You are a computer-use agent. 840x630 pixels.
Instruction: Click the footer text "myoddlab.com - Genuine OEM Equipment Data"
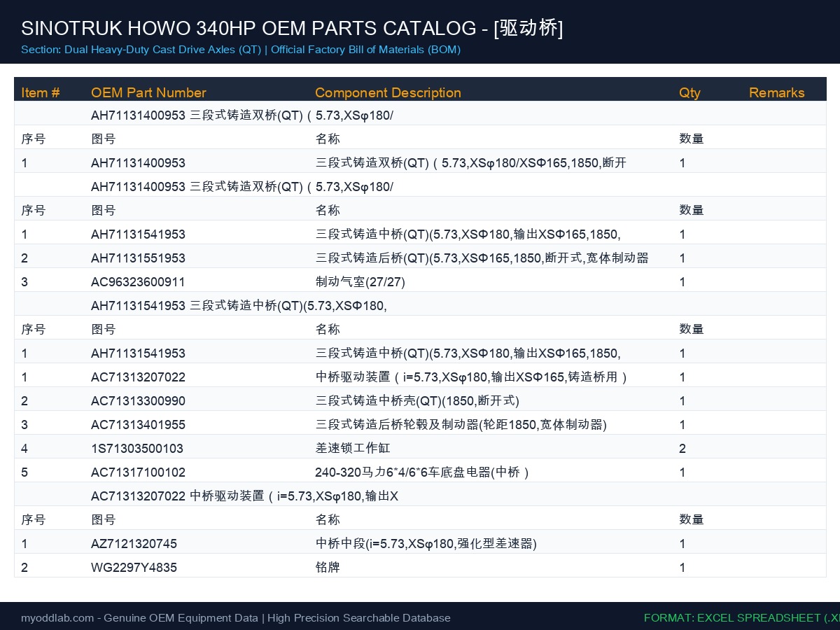(x=140, y=618)
